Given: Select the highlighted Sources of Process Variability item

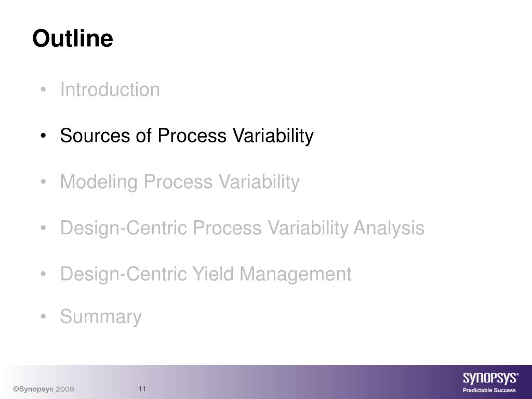Looking at the screenshot, I should 187,136.
